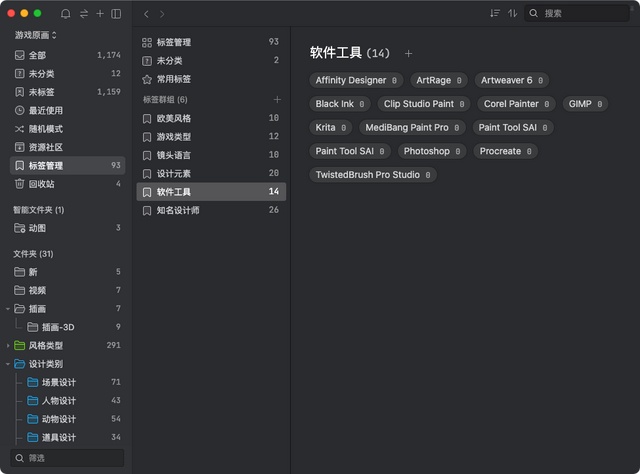Open the 动图 smart folder
Viewport: 640px width, 474px height.
(x=67, y=228)
